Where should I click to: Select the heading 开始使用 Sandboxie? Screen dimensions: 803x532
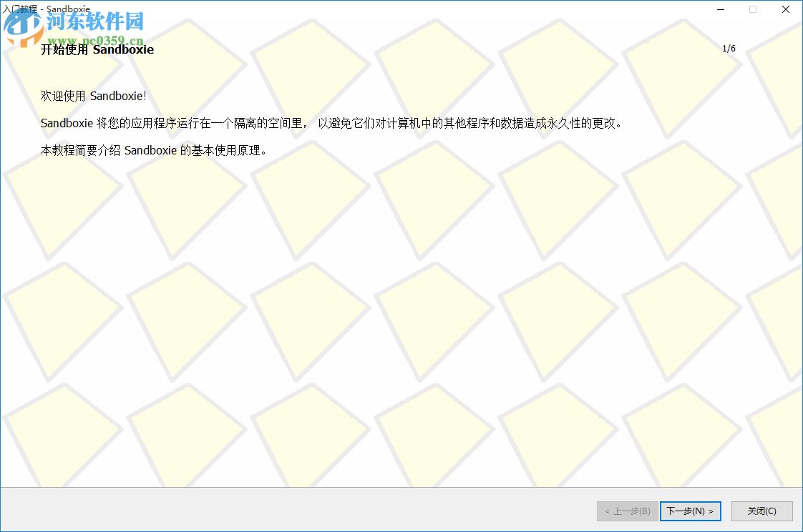pos(97,49)
